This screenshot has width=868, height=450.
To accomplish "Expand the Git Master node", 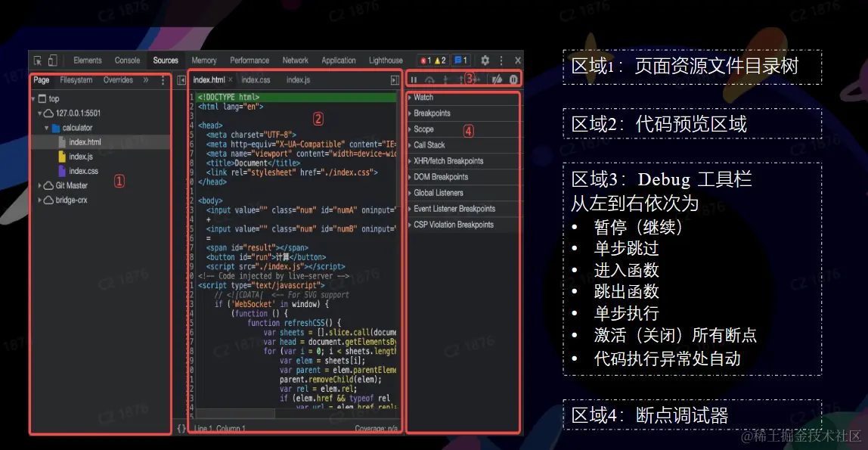I will (x=40, y=185).
